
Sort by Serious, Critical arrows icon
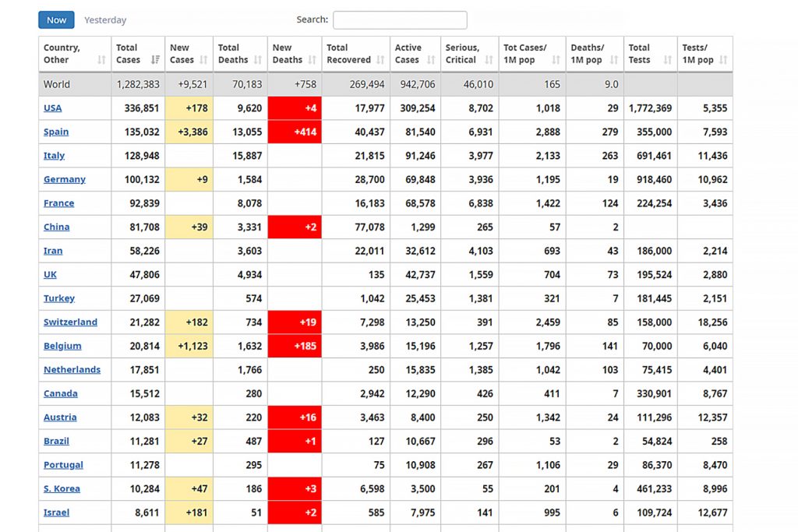click(489, 60)
